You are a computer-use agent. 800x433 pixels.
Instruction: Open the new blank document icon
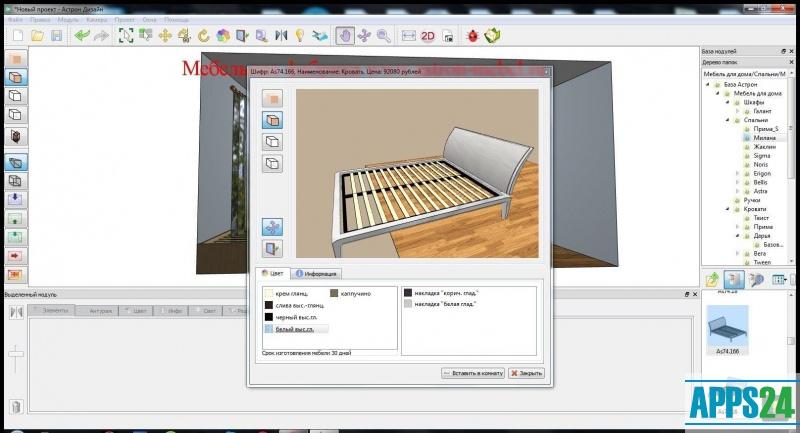pos(17,35)
